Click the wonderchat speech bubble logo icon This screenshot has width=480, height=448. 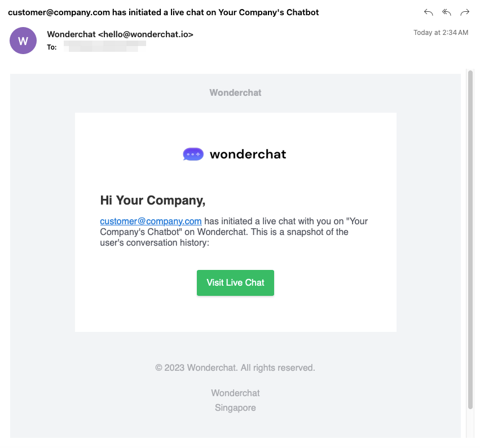point(193,154)
